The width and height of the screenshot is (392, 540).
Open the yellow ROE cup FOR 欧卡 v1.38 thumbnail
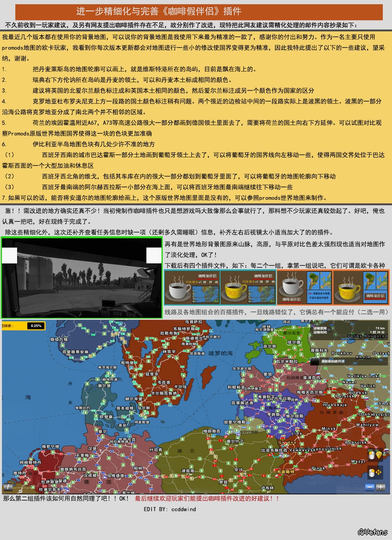248,287
